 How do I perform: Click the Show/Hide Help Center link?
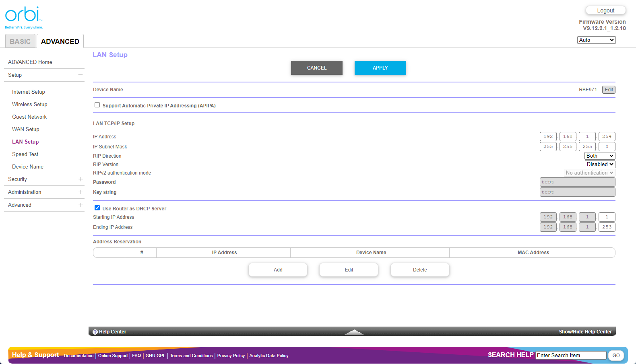(585, 332)
